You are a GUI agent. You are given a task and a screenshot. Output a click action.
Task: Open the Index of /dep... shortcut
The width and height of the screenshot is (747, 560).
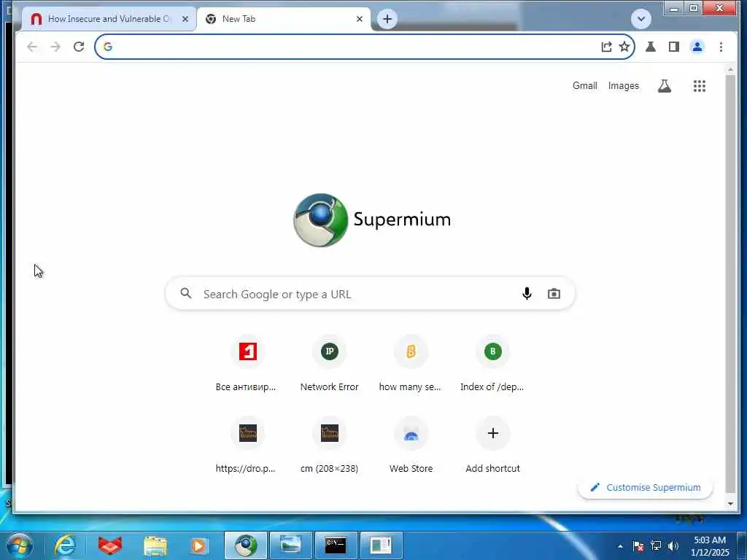click(x=492, y=365)
